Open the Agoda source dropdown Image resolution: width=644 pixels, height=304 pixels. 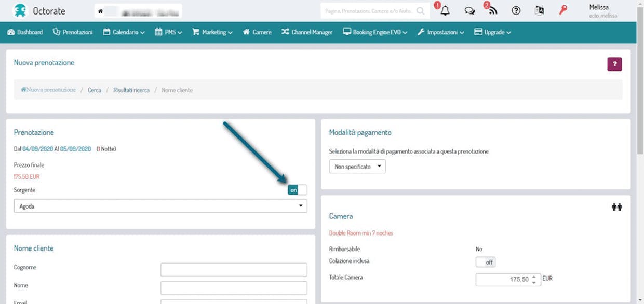160,206
